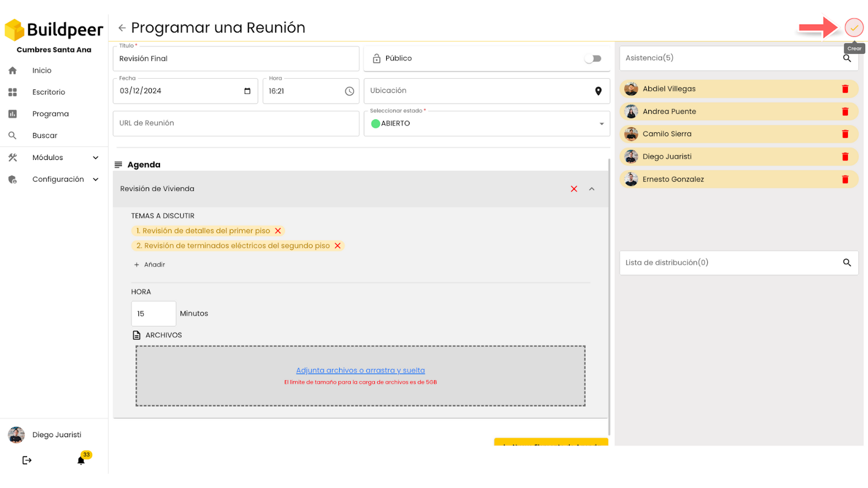Click the Público lock icon

point(376,58)
